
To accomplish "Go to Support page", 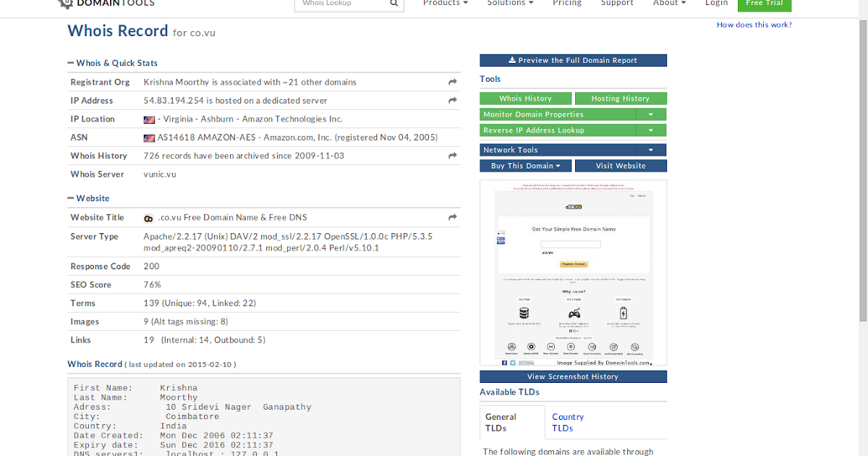I will 618,4.
